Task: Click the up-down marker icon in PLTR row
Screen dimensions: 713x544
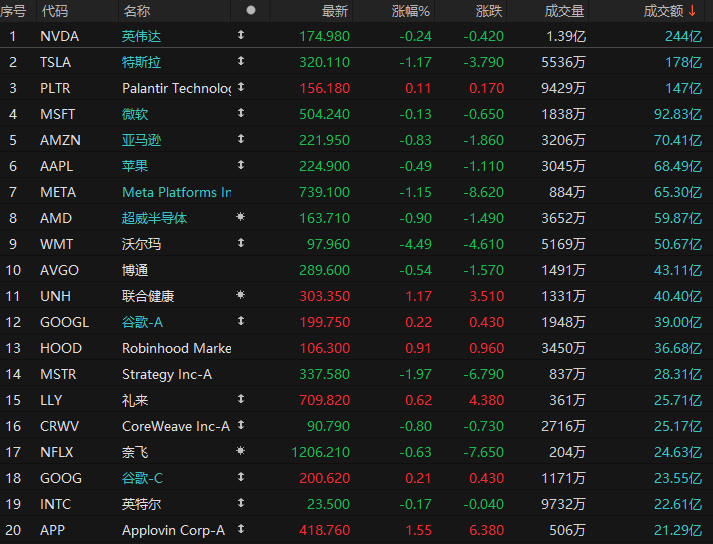Action: coord(241,86)
